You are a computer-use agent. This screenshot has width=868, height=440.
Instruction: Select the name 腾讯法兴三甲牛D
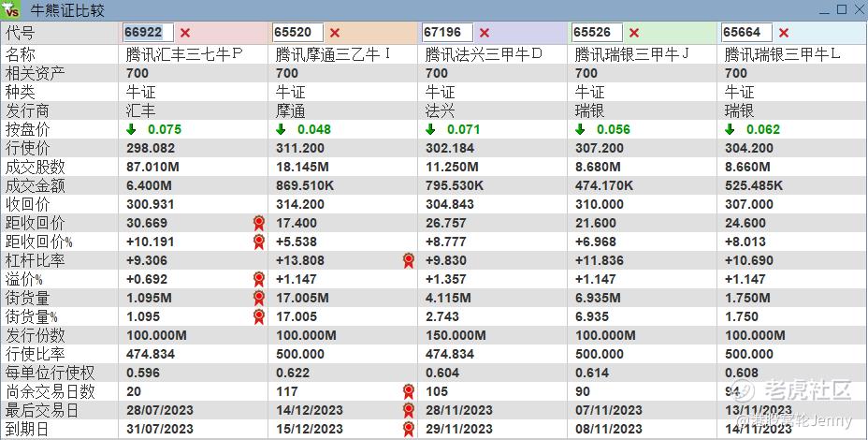click(x=484, y=54)
